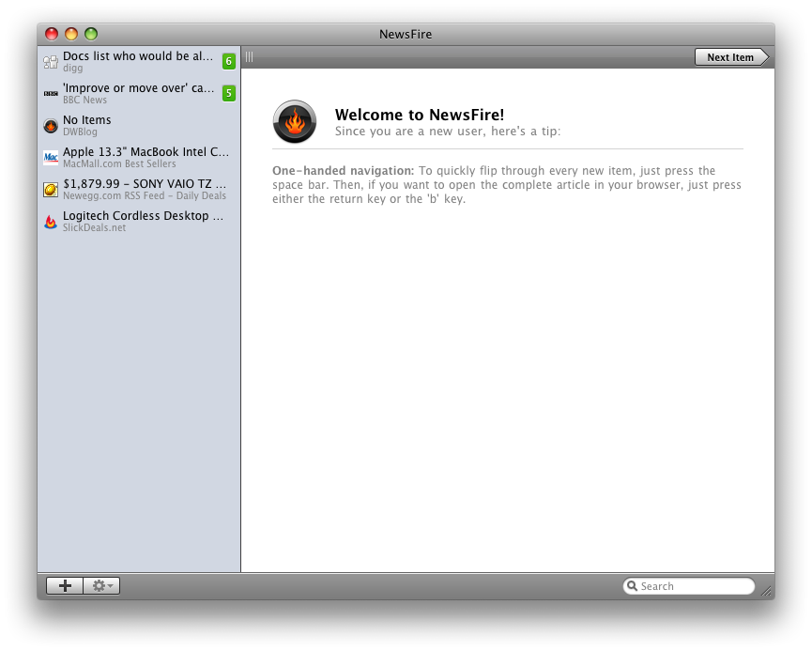The height and width of the screenshot is (651, 812).
Task: Go to the Next Item
Action: pos(730,57)
